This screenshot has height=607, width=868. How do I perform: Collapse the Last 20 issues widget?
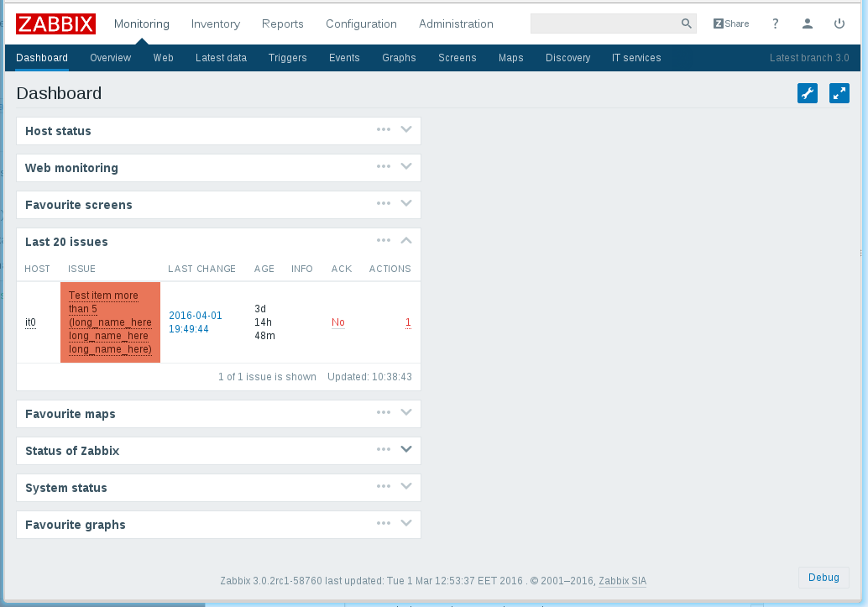pos(406,240)
